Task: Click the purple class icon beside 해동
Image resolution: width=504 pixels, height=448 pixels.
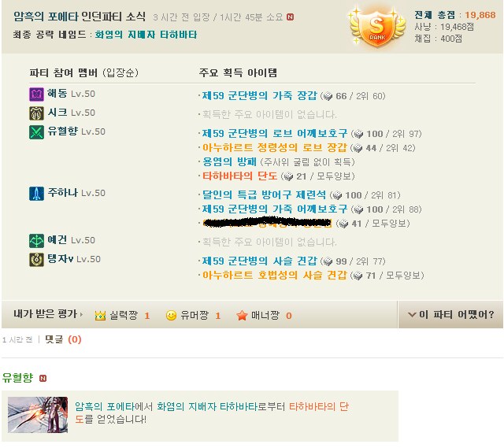Action: 37,94
